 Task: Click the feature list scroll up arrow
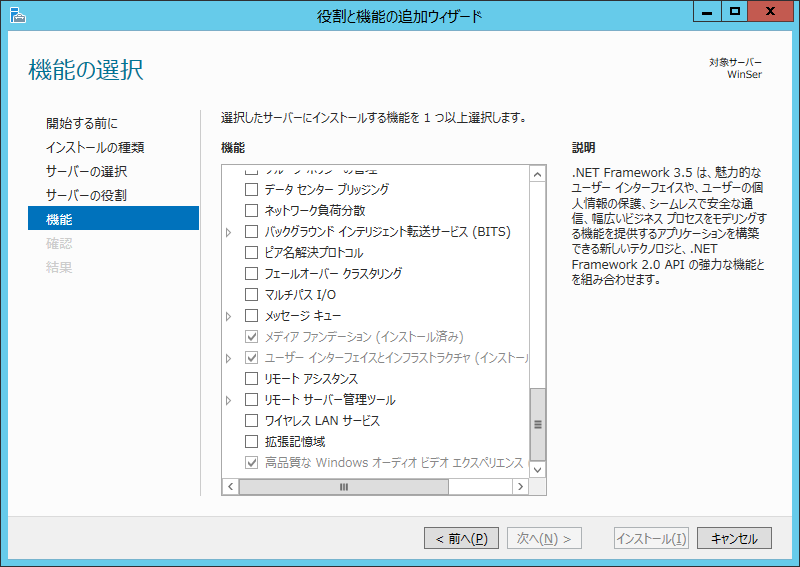point(537,175)
